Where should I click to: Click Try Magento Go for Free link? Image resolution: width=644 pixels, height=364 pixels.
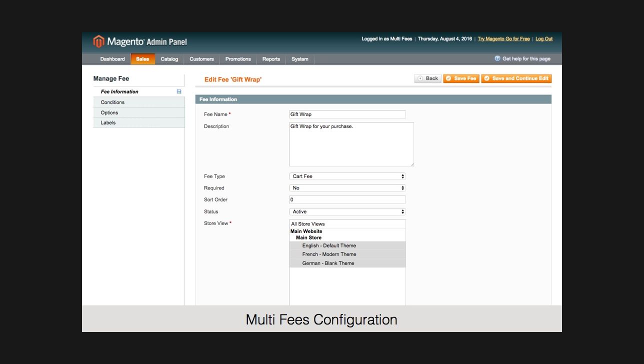click(x=503, y=39)
